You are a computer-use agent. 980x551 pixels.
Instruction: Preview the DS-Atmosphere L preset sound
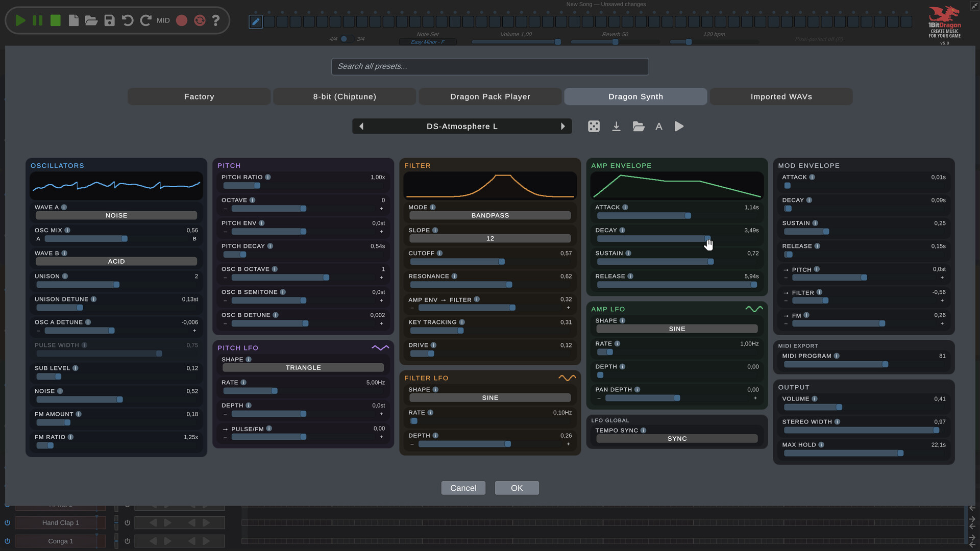click(679, 127)
